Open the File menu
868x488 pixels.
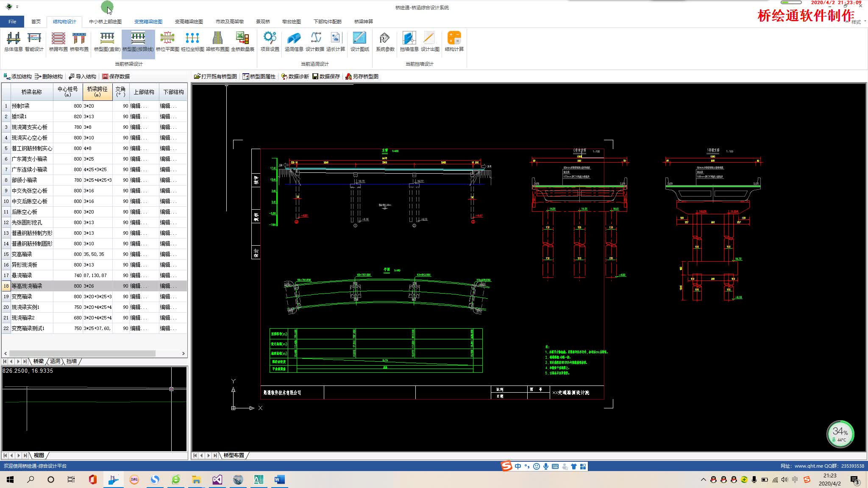pos(12,22)
